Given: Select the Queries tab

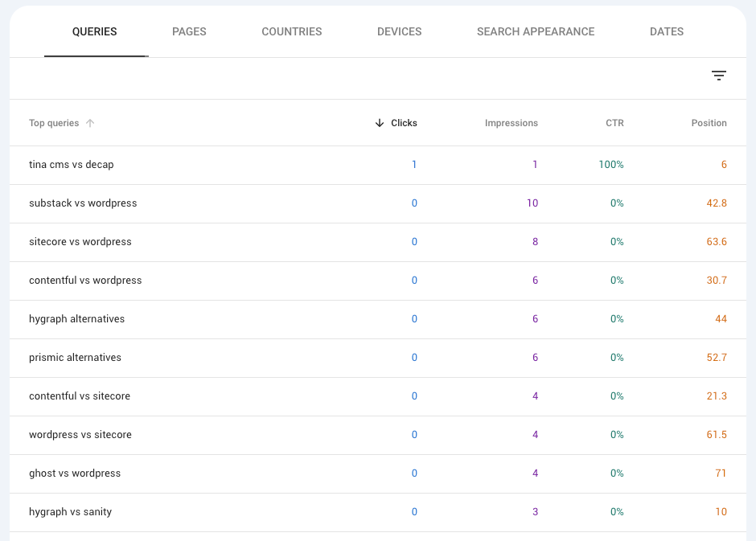Looking at the screenshot, I should tap(95, 32).
